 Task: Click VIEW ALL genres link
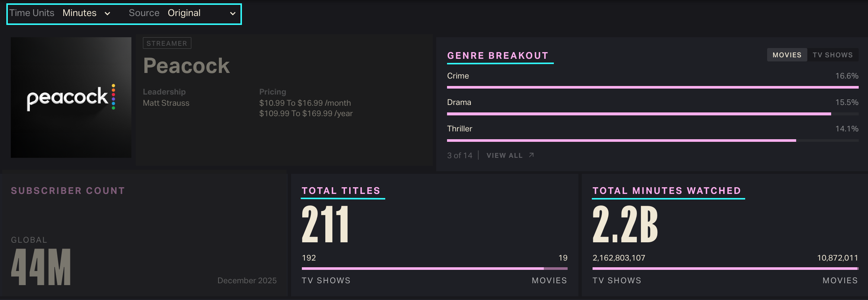[505, 156]
